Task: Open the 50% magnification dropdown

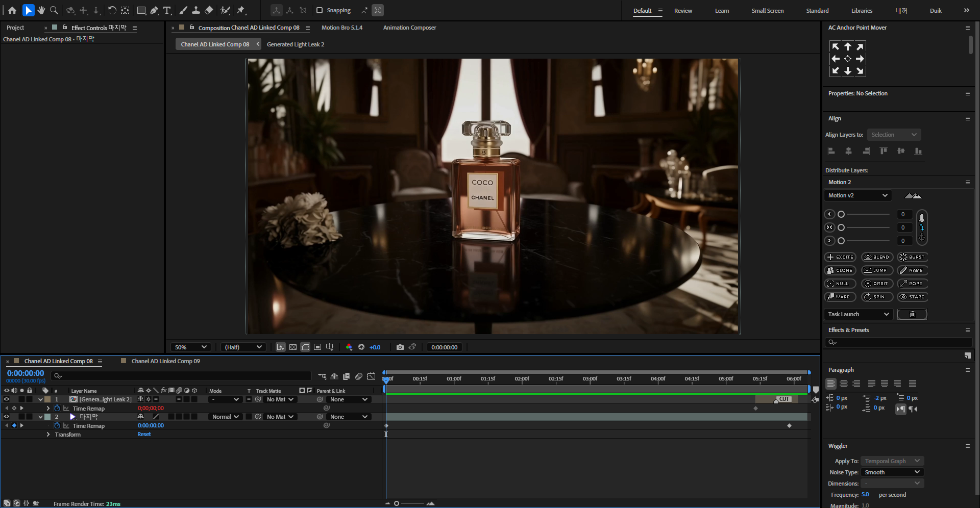Action: 191,347
